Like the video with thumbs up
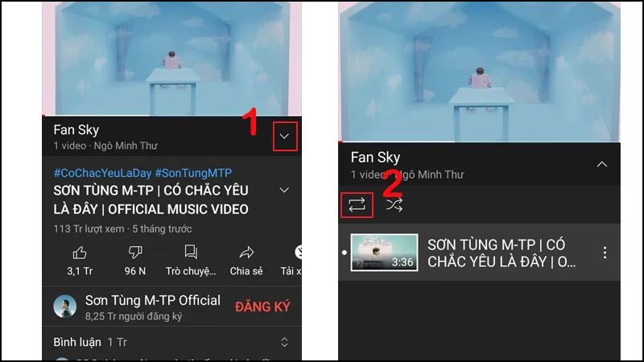 80,253
